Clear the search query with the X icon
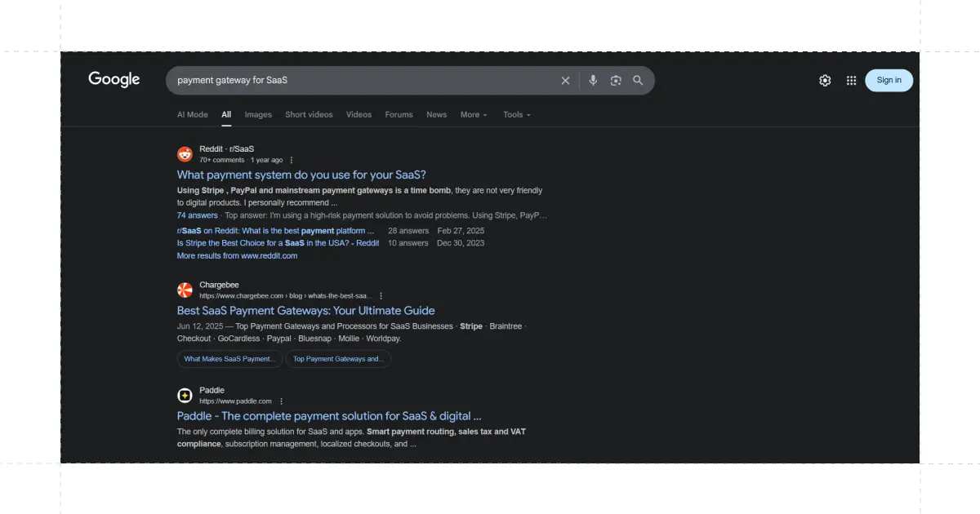The image size is (980, 514). 565,80
